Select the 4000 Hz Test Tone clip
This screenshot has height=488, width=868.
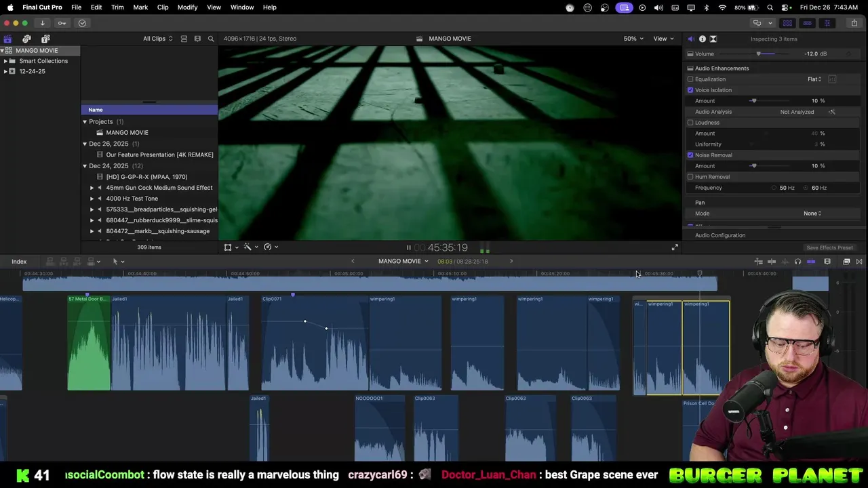pos(132,199)
